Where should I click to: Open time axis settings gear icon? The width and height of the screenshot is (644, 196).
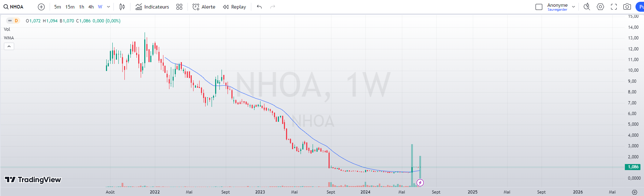634,192
